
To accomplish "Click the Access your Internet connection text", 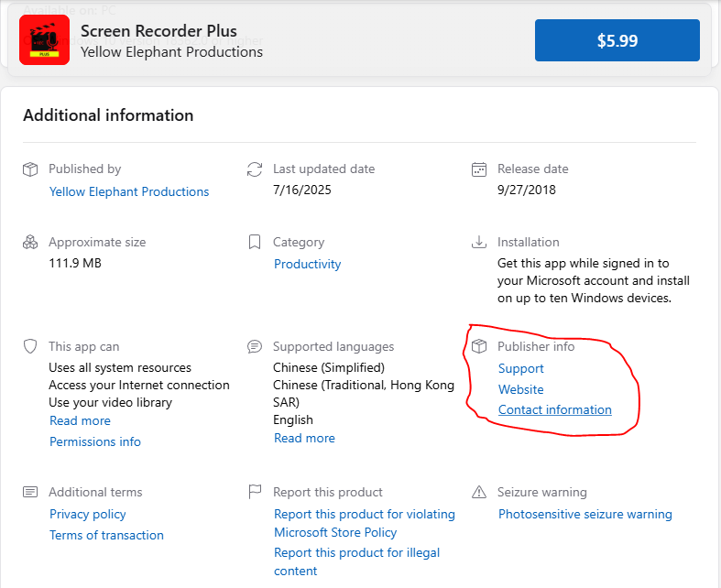I will [139, 386].
